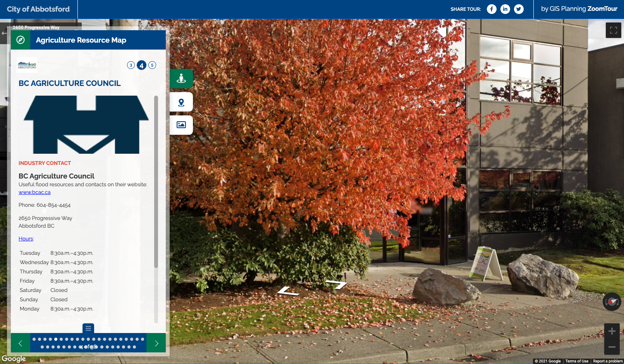Click the Tuesday 8:30a.m.–4:30p.m. row
624x364 pixels.
[57, 253]
